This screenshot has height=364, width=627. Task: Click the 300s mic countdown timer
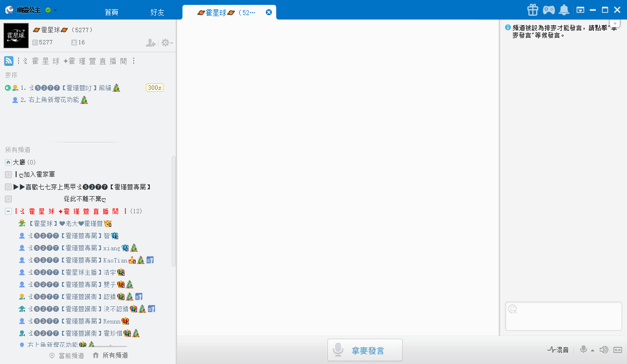[x=154, y=87]
